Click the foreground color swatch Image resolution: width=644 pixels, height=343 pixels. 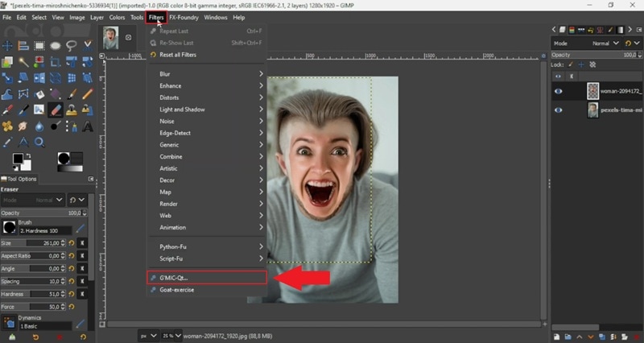coord(18,158)
